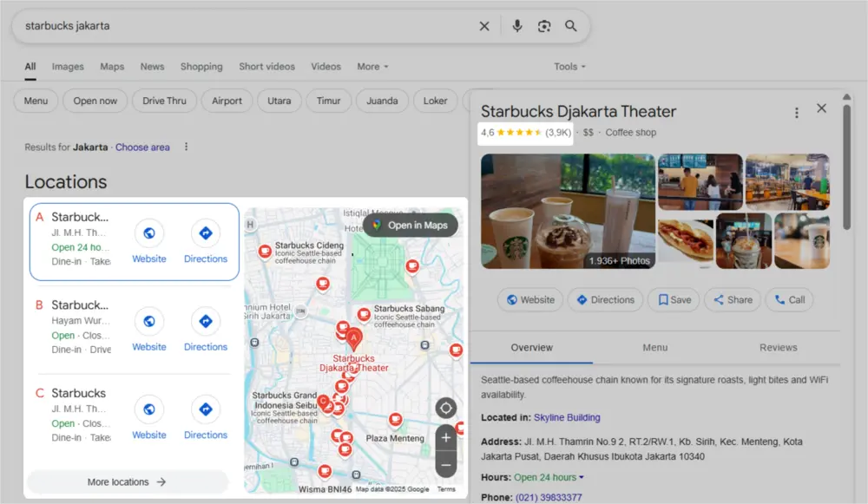The image size is (868, 504).
Task: Select the Overview tab in panel
Action: coord(531,348)
